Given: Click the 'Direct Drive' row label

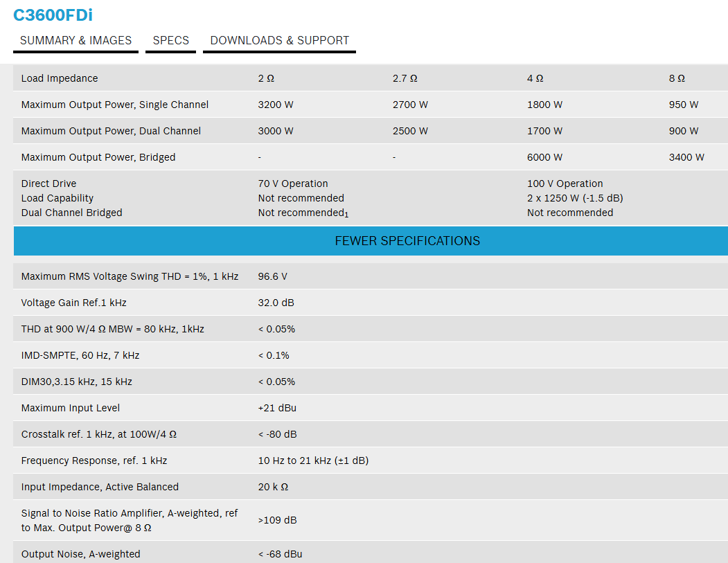Looking at the screenshot, I should point(48,184).
